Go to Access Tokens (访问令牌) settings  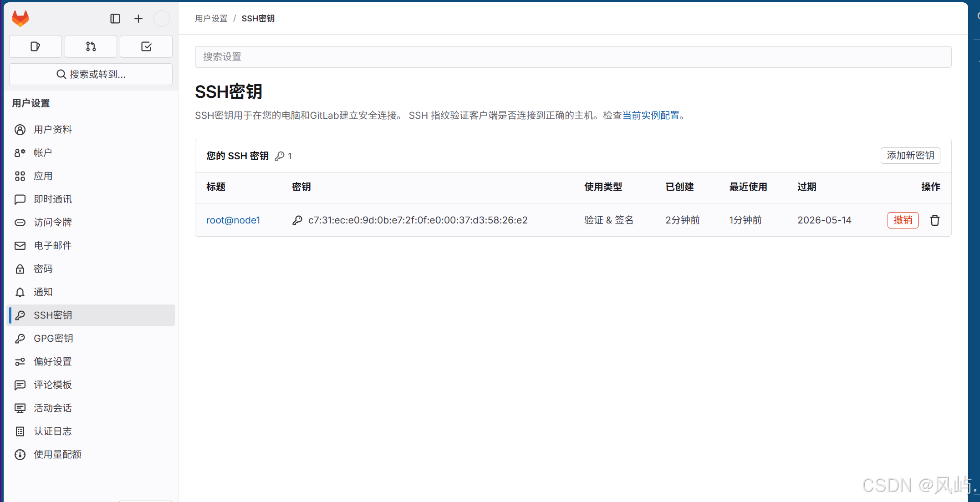pos(53,223)
